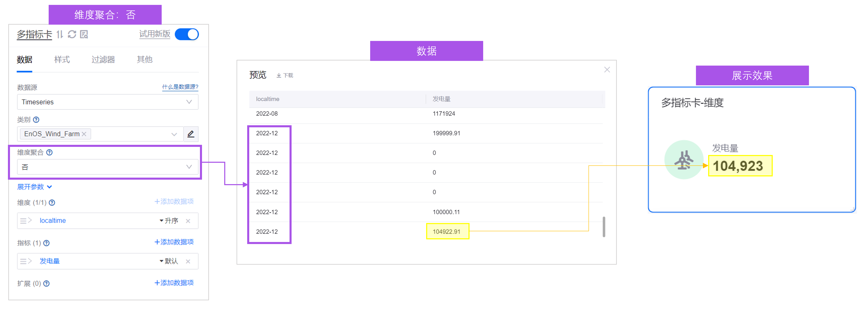Click the download icon in 预览 panel
868x309 pixels.
click(x=279, y=76)
